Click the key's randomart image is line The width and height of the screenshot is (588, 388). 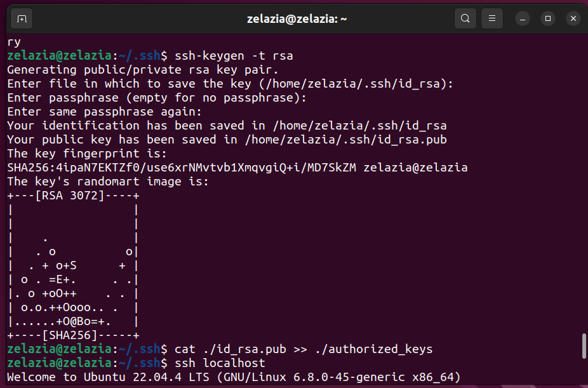click(107, 182)
